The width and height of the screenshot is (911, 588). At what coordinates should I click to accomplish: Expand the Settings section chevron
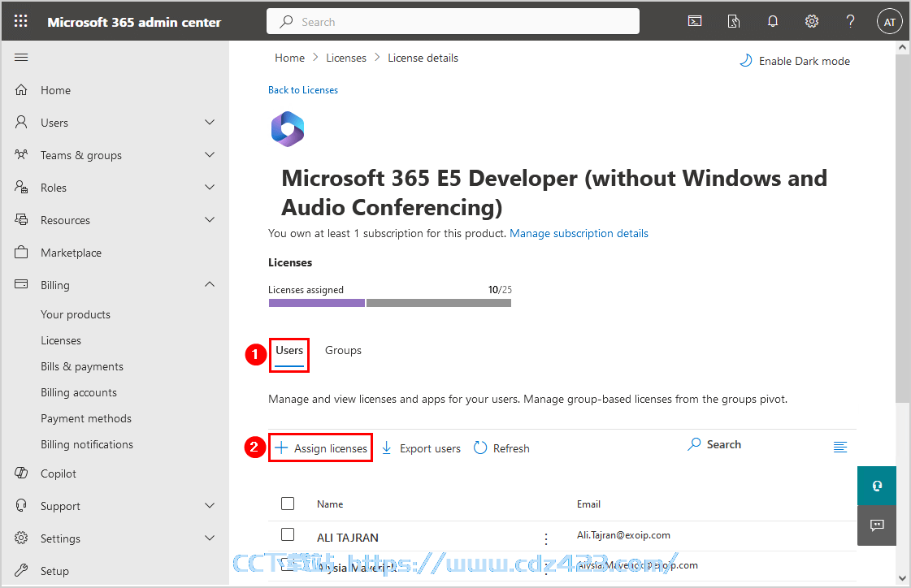(x=210, y=538)
